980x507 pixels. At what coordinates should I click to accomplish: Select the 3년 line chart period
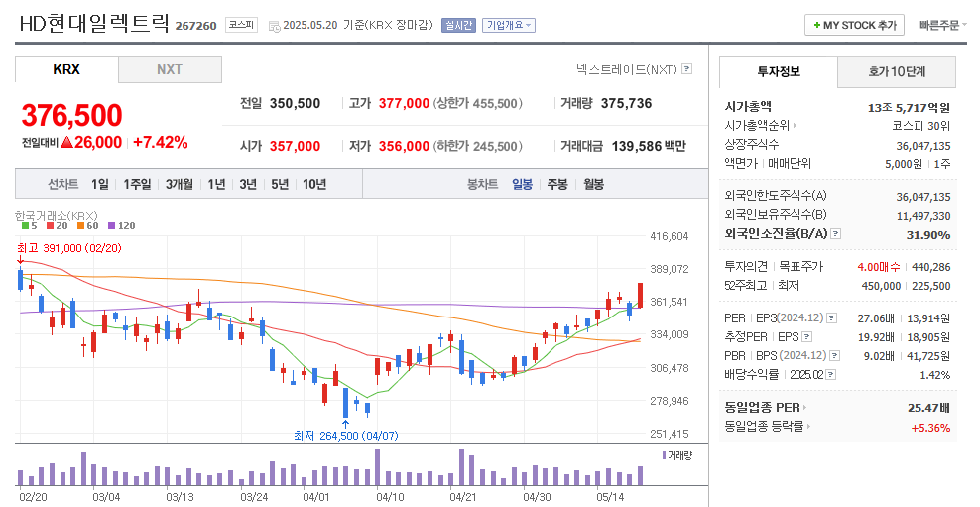point(248,184)
